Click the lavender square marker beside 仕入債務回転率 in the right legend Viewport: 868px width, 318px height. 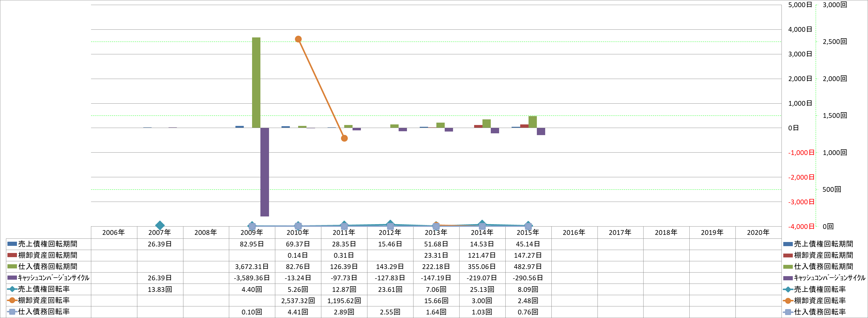(x=788, y=312)
